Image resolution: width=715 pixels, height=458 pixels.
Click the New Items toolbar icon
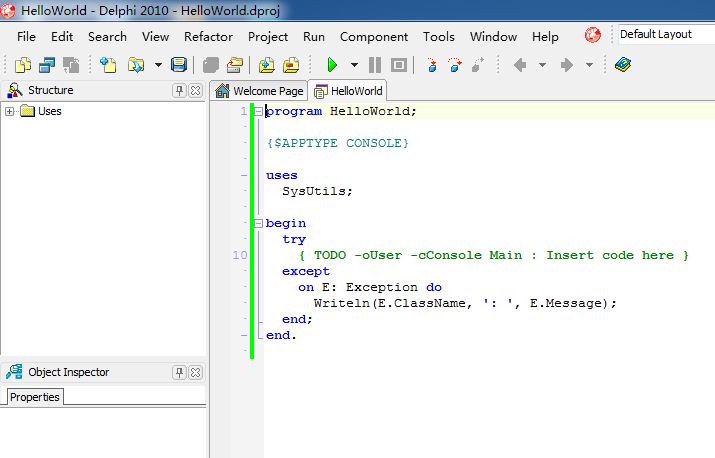point(108,65)
